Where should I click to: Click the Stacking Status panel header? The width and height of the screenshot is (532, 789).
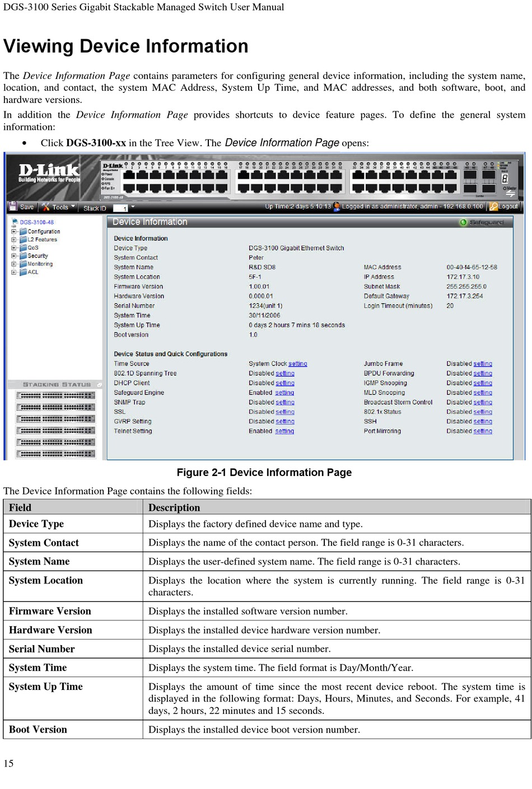[55, 385]
